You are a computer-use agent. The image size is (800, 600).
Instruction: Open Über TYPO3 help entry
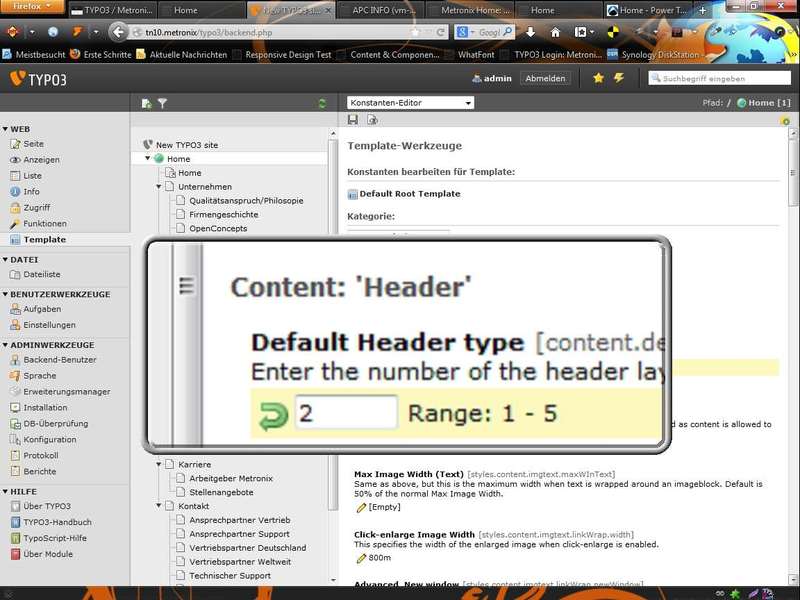coord(41,506)
